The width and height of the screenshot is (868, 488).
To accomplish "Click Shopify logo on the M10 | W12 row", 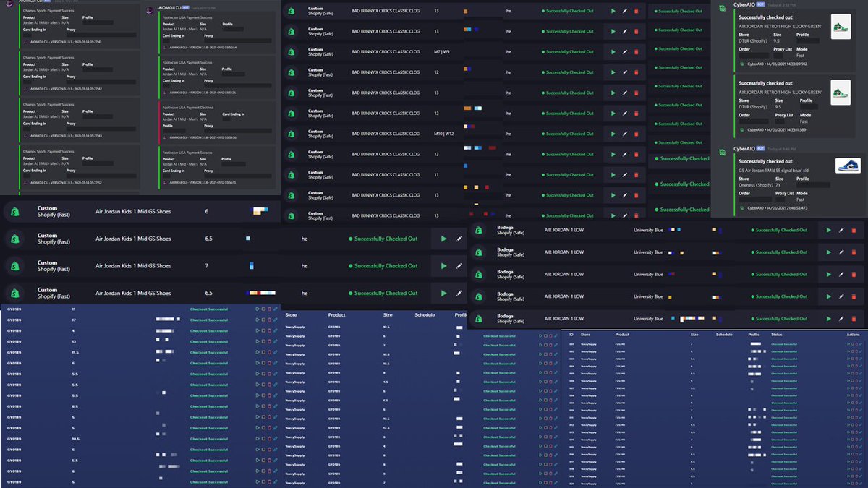I will (x=292, y=134).
